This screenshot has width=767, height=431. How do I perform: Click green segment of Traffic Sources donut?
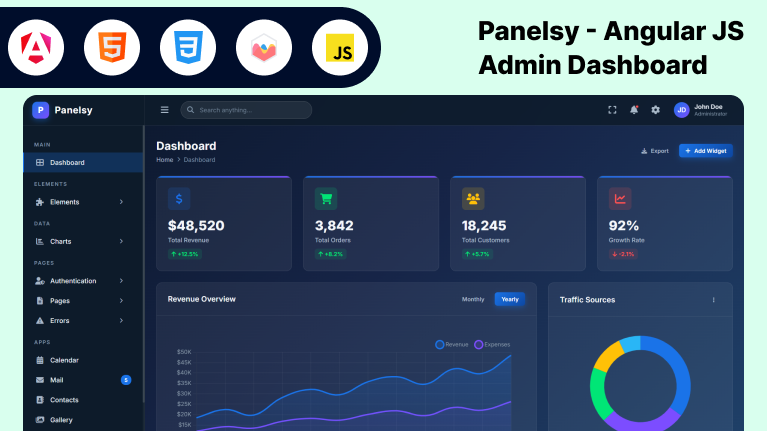coord(600,394)
